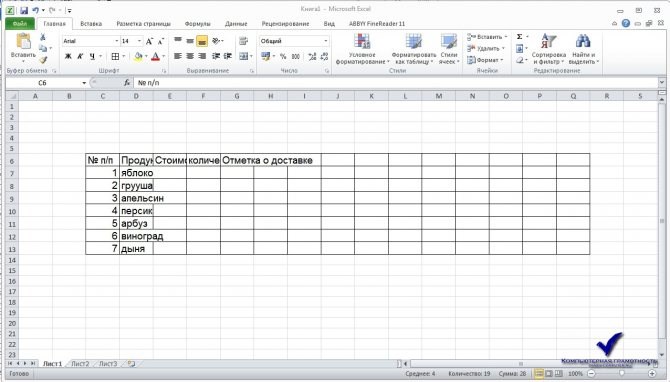Click Вставить in the Ячейки group
The image size is (670, 382).
coord(487,37)
